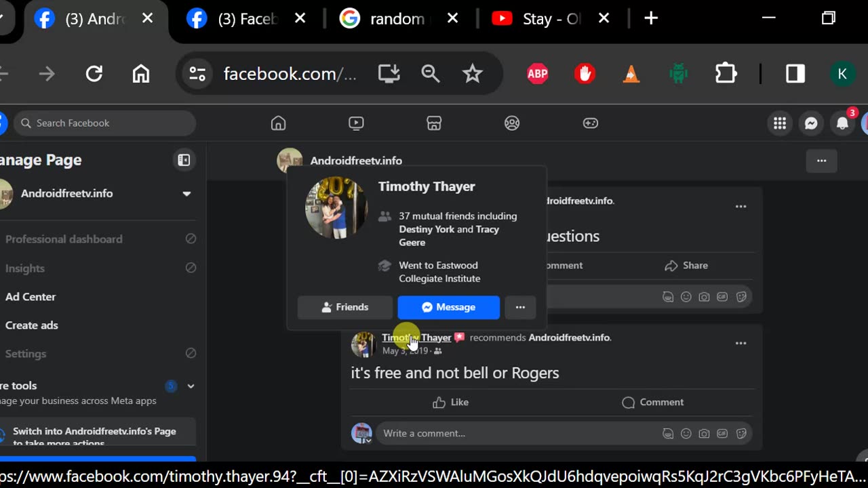Click the install app icon in address bar
The height and width of the screenshot is (488, 868).
[x=389, y=73]
